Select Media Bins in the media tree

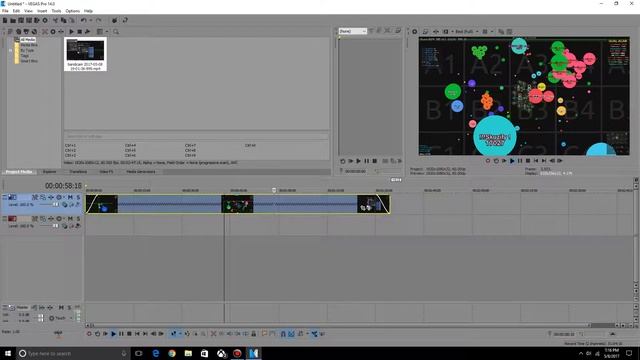29,45
